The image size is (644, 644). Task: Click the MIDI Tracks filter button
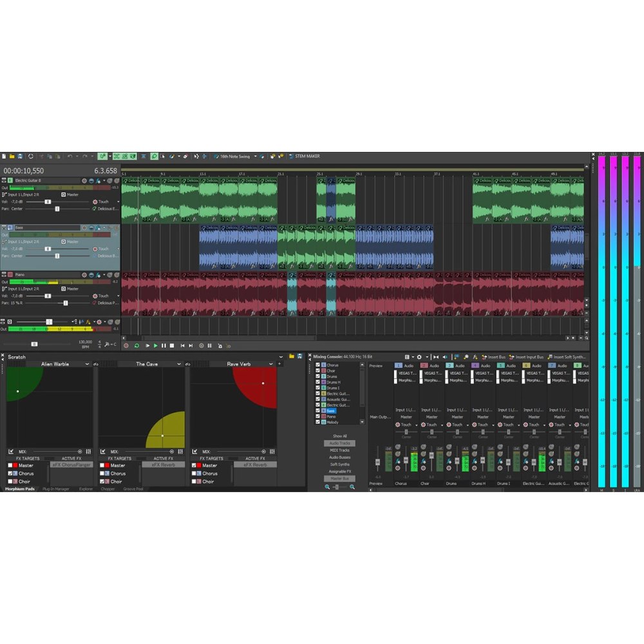point(339,450)
